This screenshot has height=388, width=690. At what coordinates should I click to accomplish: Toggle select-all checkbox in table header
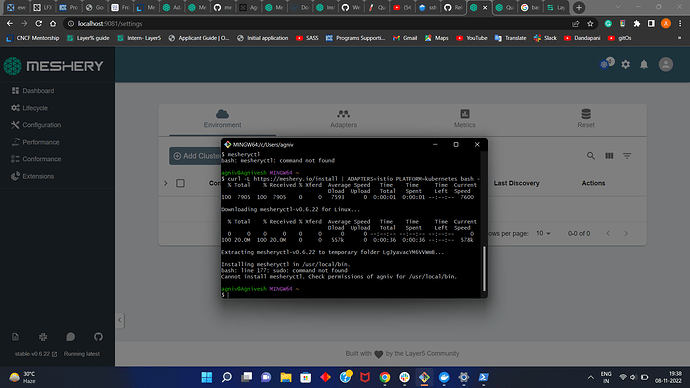click(x=180, y=183)
